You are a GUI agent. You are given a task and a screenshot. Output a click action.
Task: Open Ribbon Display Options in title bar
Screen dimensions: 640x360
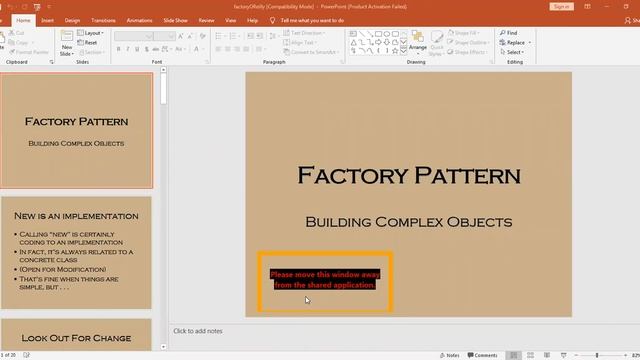pyautogui.click(x=587, y=7)
